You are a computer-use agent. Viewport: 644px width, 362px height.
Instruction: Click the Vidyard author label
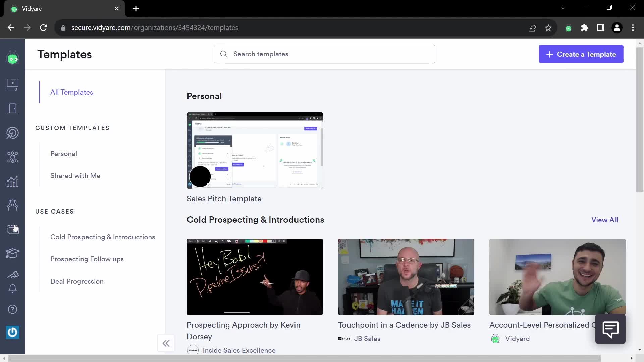pyautogui.click(x=518, y=339)
